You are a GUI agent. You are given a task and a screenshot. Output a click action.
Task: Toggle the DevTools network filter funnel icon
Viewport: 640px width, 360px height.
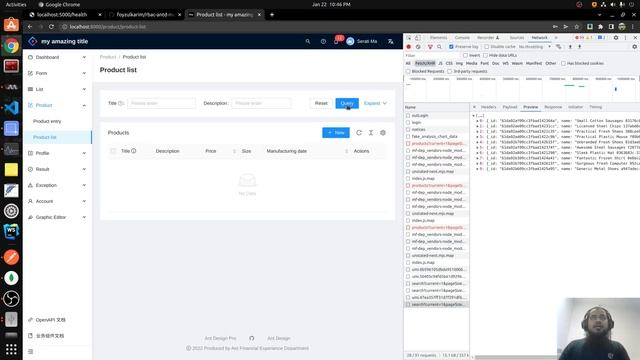pos(430,47)
